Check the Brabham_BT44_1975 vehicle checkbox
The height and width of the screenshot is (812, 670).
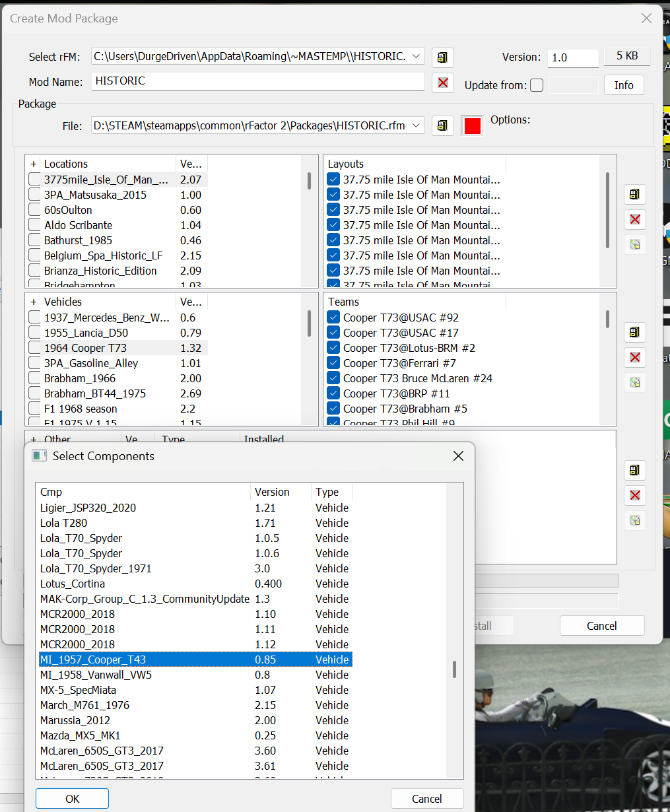pos(35,393)
